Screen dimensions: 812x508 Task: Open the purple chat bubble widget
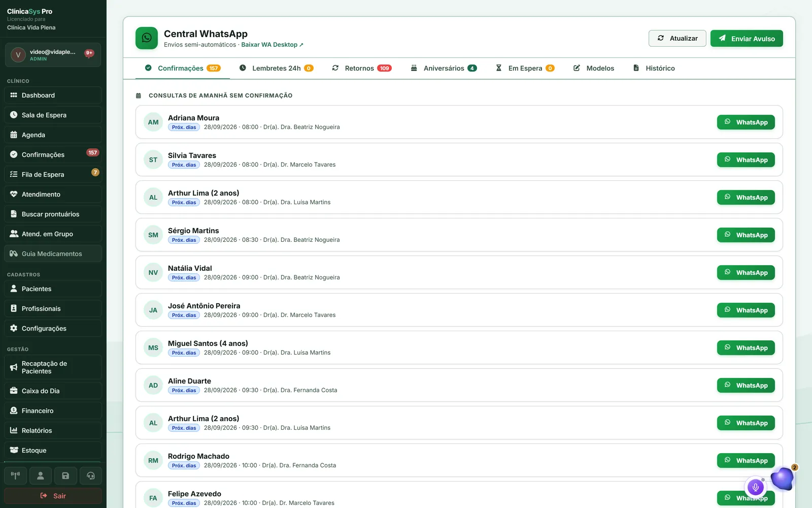(x=782, y=478)
